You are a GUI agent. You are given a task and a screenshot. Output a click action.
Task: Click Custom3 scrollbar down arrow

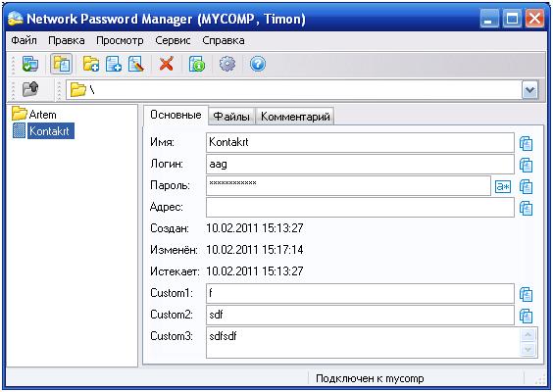[528, 350]
